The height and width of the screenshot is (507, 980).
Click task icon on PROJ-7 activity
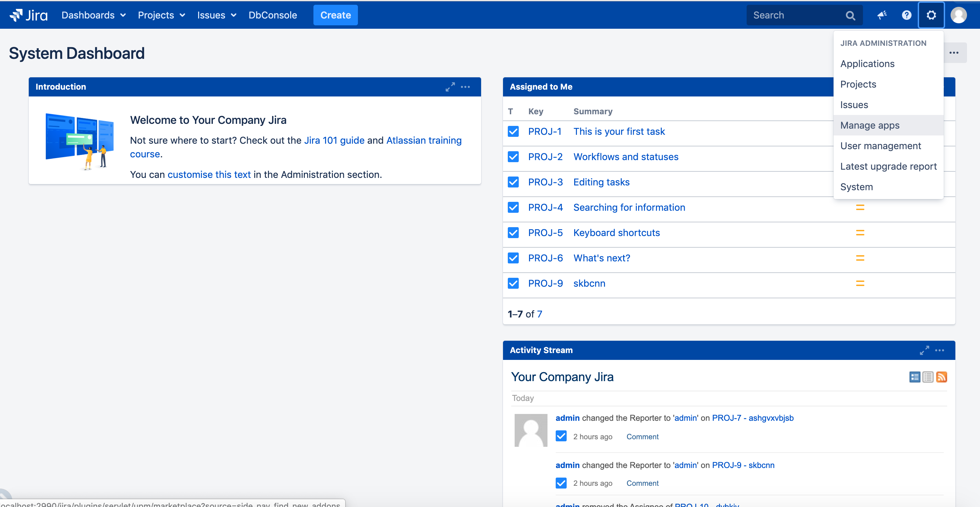pyautogui.click(x=561, y=436)
